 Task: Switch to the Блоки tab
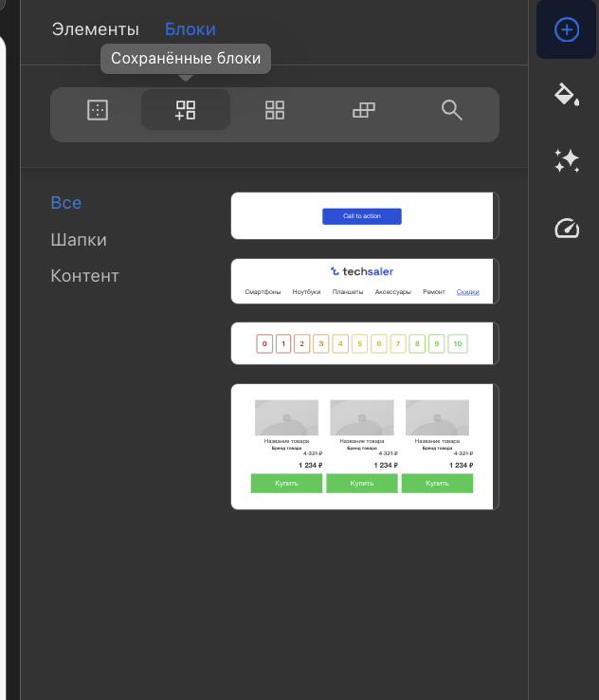coord(191,29)
